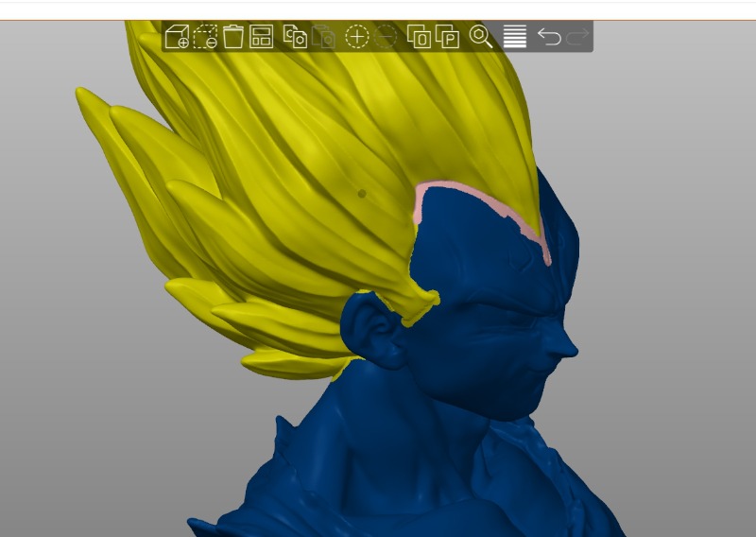This screenshot has height=537, width=756.
Task: Click the greyed-out Remove instance minus icon
Action: (386, 37)
